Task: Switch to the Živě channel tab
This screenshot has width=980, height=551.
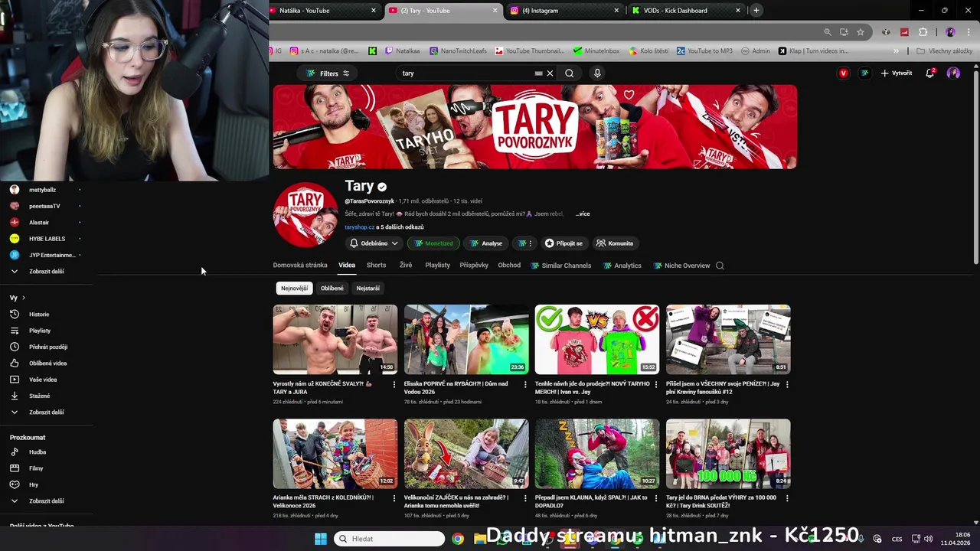Action: click(x=405, y=266)
